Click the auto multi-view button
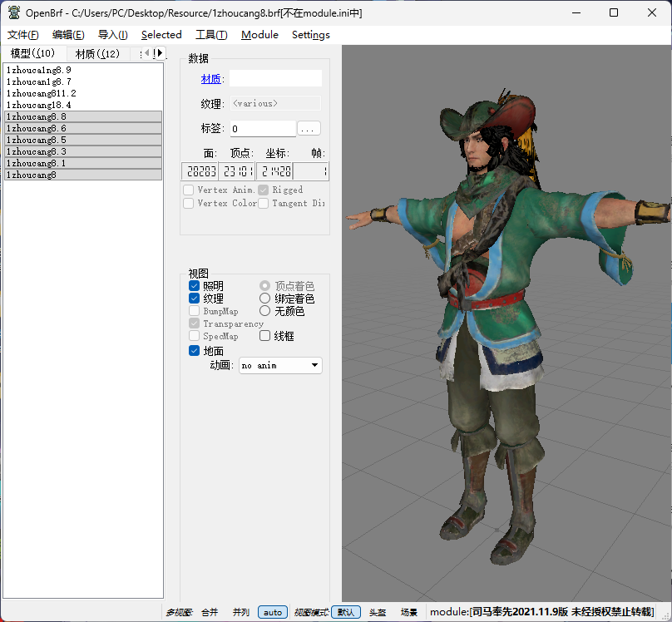Viewport: 672px width, 622px height. pos(273,612)
